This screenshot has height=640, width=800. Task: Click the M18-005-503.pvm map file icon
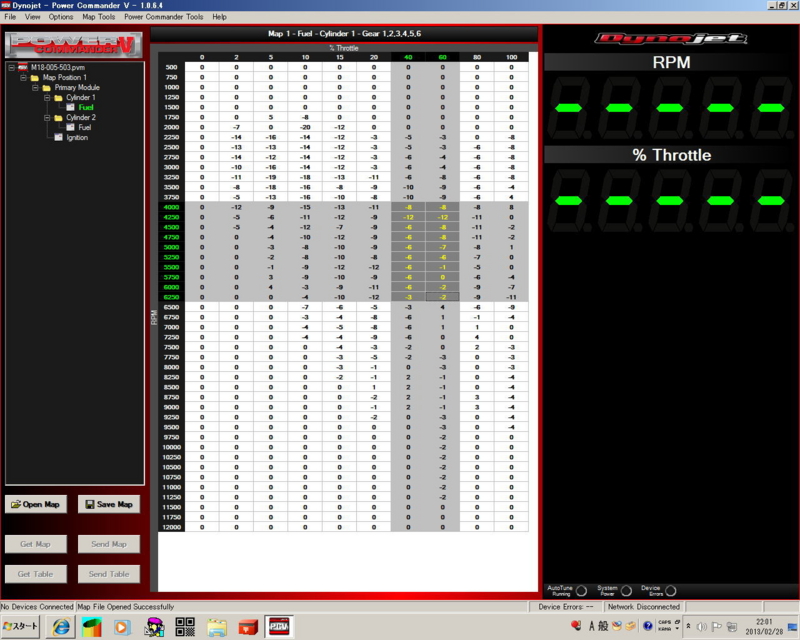pos(22,67)
